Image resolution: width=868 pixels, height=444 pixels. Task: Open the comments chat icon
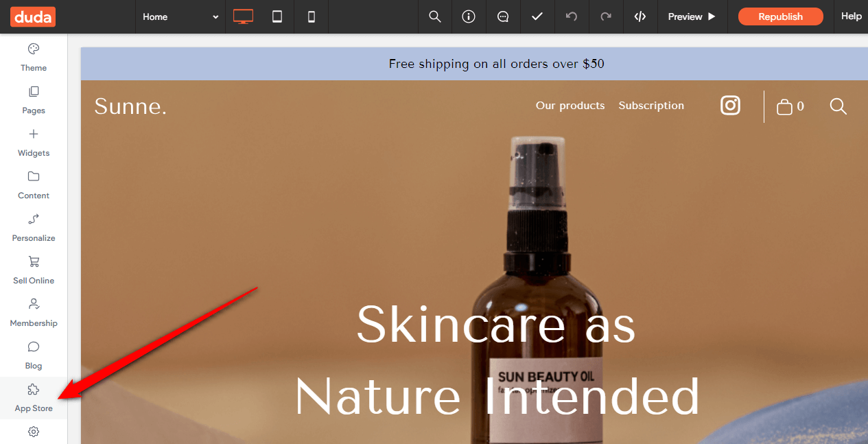click(x=503, y=16)
